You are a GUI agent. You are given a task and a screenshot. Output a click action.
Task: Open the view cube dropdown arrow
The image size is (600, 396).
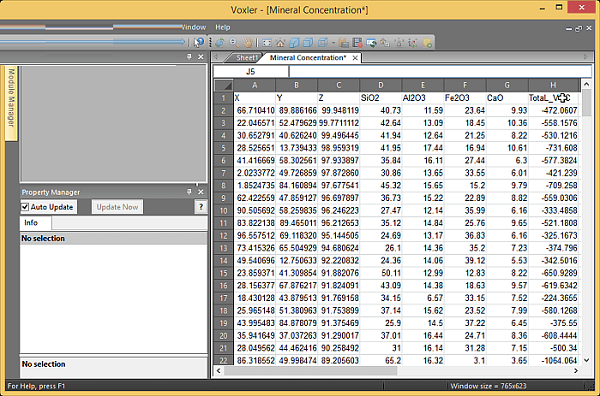(333, 43)
